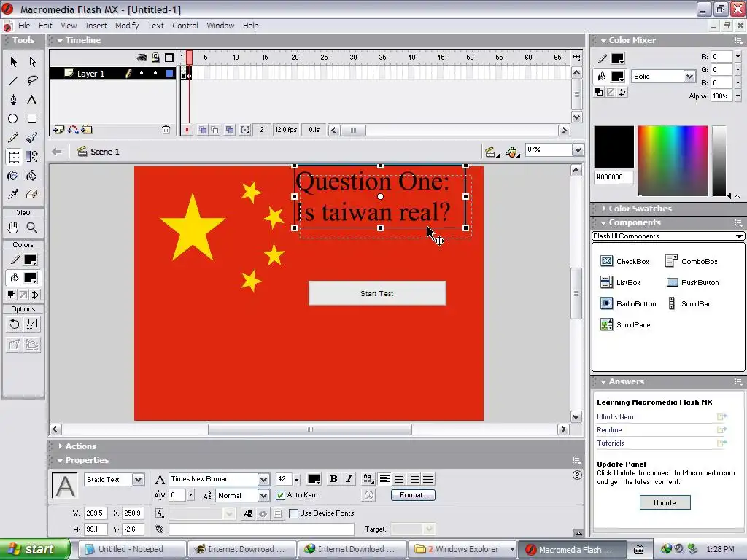The height and width of the screenshot is (560, 747).
Task: Open the Modify menu
Action: [127, 26]
